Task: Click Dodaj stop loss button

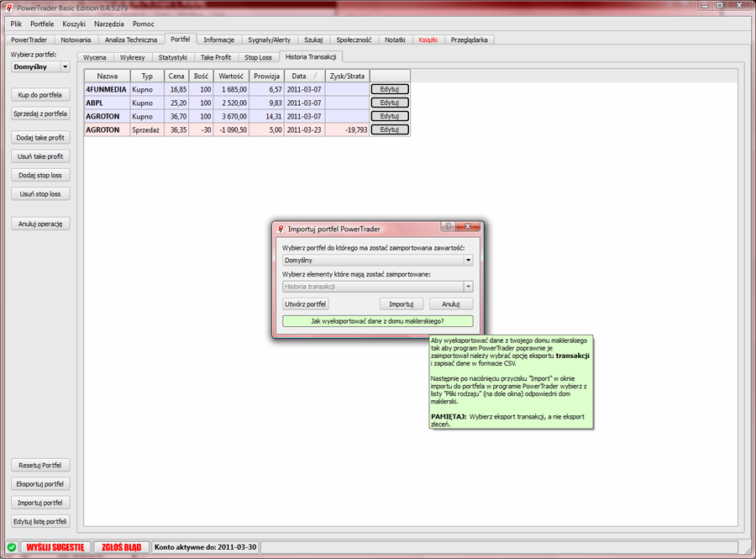Action: point(40,176)
